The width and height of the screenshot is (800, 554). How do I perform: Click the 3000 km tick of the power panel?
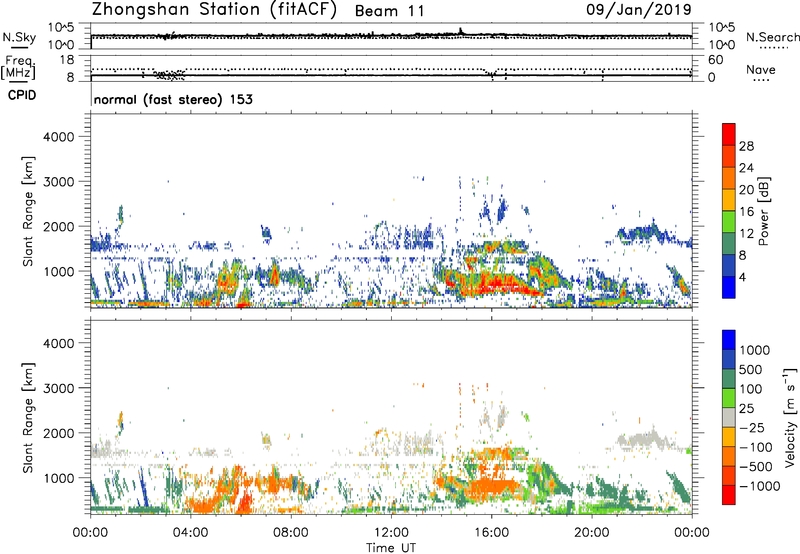[x=59, y=182]
